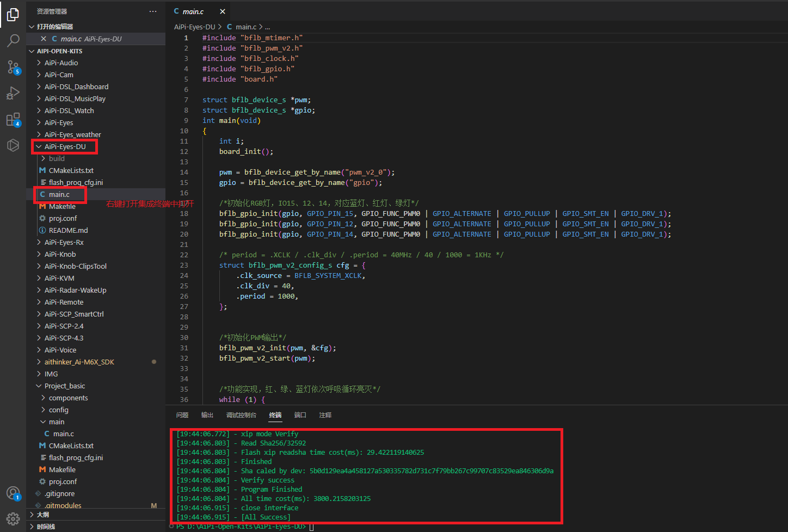Open the .gitmodules file
The width and height of the screenshot is (788, 532).
[x=96, y=505]
